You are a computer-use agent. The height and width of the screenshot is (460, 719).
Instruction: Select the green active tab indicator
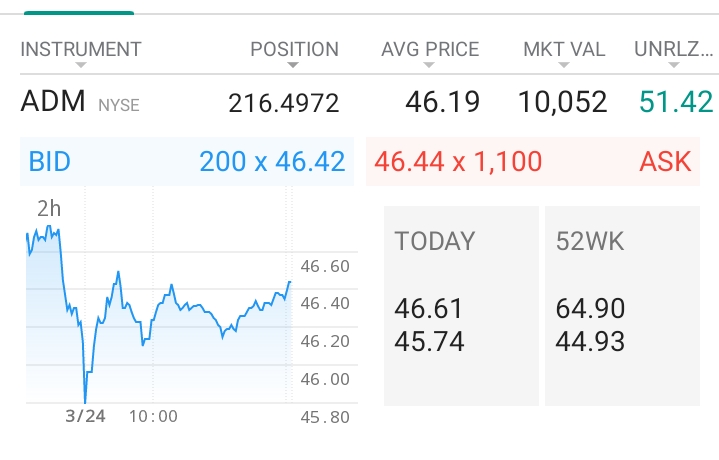(x=78, y=11)
